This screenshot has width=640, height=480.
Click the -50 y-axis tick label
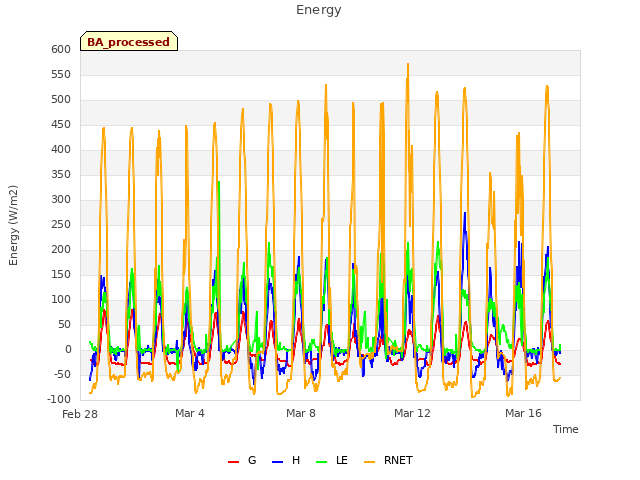click(x=60, y=374)
